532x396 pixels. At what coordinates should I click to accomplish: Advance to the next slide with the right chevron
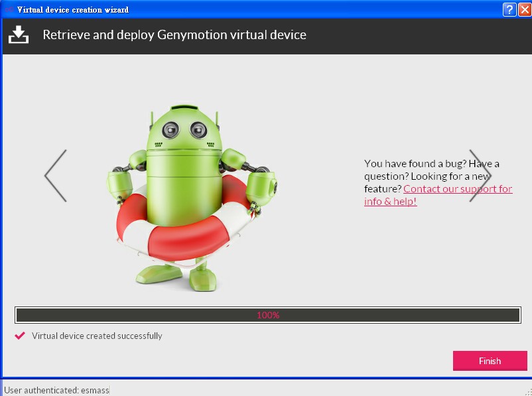pos(480,176)
